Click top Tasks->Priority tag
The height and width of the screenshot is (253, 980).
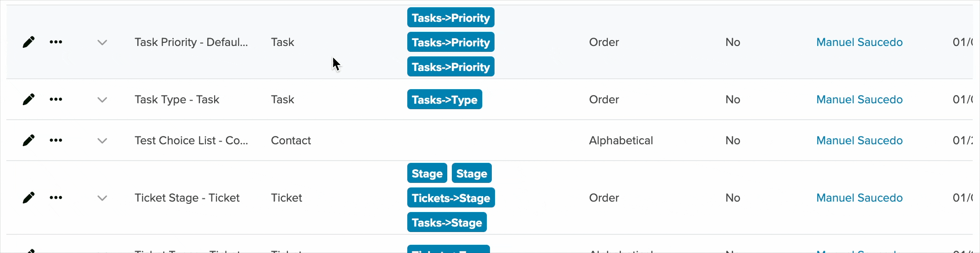click(451, 17)
